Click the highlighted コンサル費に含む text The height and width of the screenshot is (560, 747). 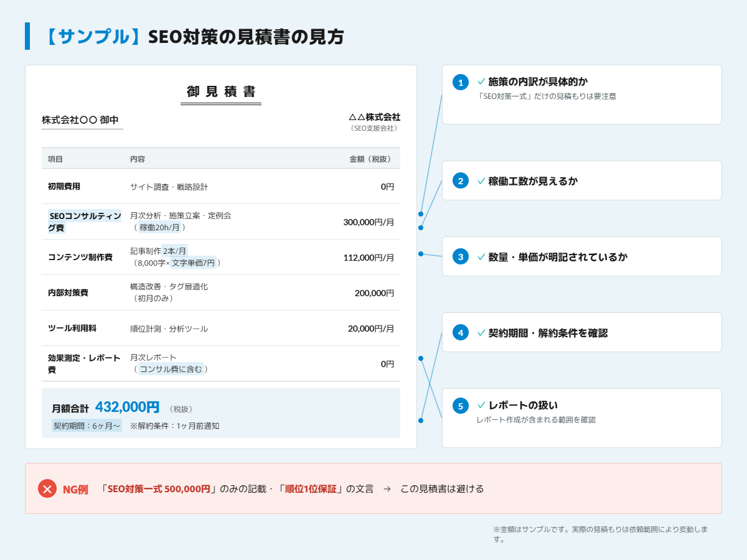[x=171, y=370]
